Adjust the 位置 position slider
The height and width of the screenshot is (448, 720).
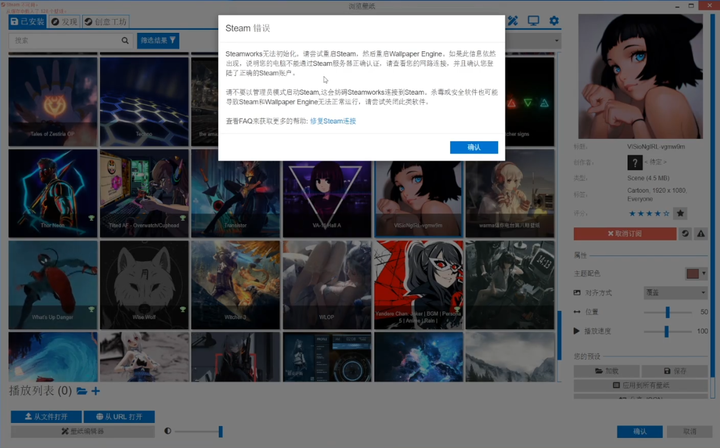[668, 312]
